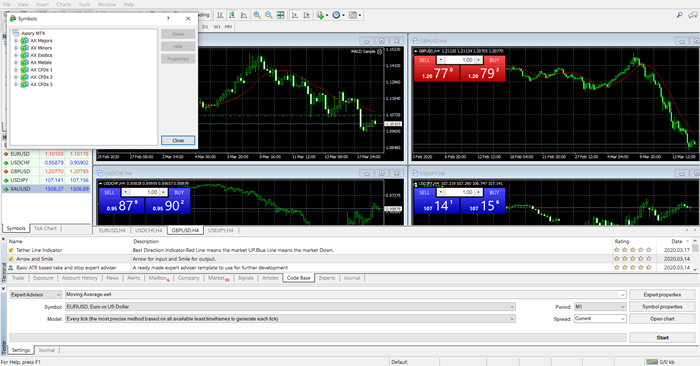Expand the AX CFDs 1 tree node

[16, 70]
